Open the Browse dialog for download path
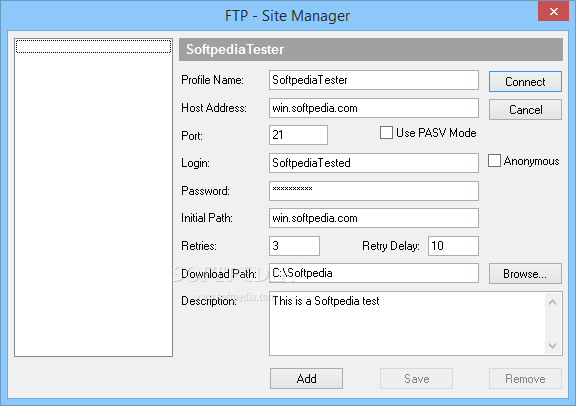Viewport: 576px width, 406px height. tap(525, 273)
